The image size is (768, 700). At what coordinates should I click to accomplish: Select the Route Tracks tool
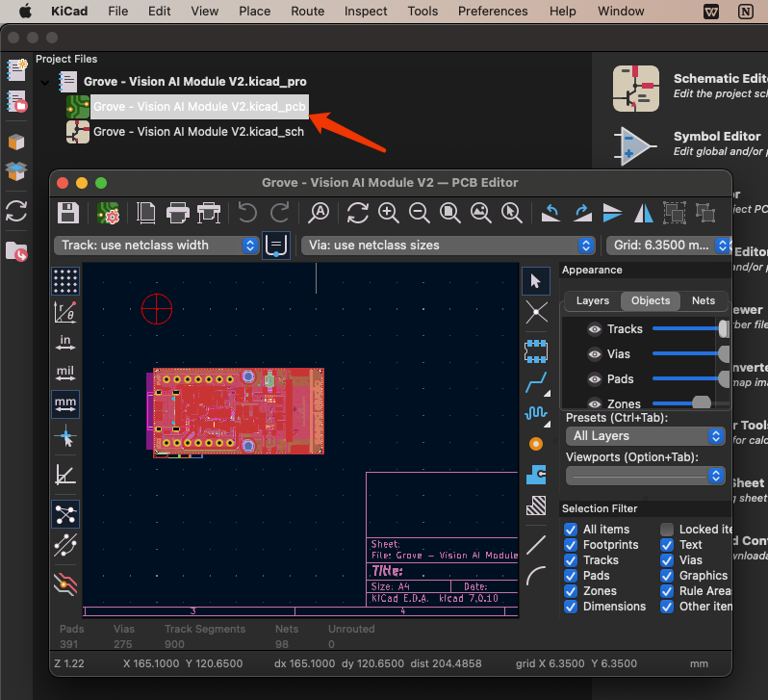click(536, 382)
